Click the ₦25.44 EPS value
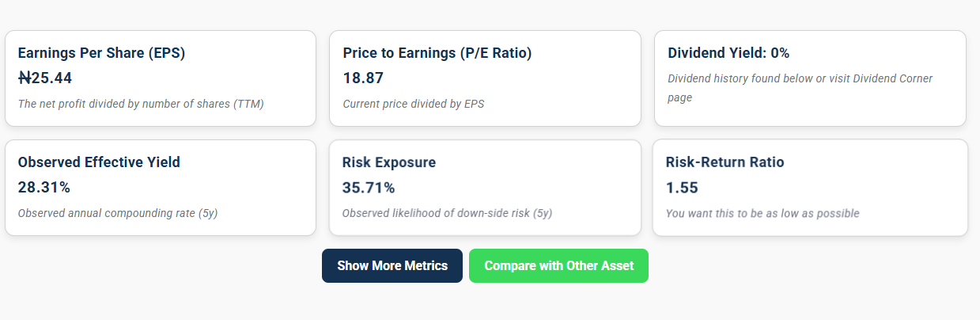This screenshot has height=320, width=980. (45, 78)
